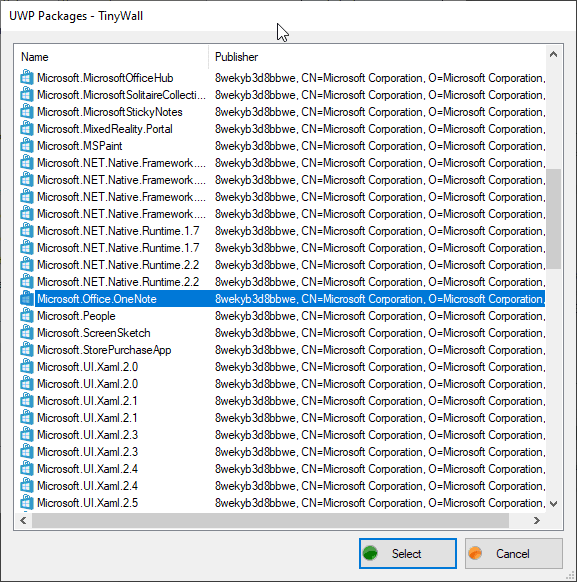This screenshot has height=582, width=577.
Task: Click the package icon for Microsoft.MSPaint
Action: (26, 146)
